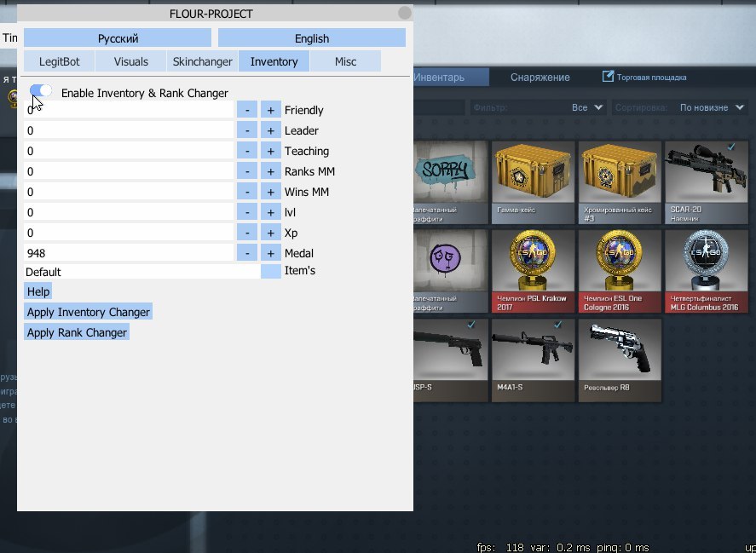Decrease the Medal value
Image resolution: width=756 pixels, height=553 pixels.
pos(247,253)
